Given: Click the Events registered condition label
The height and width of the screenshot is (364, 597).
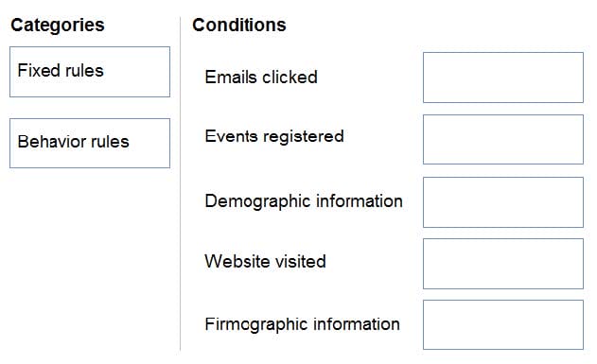Looking at the screenshot, I should point(274,137).
